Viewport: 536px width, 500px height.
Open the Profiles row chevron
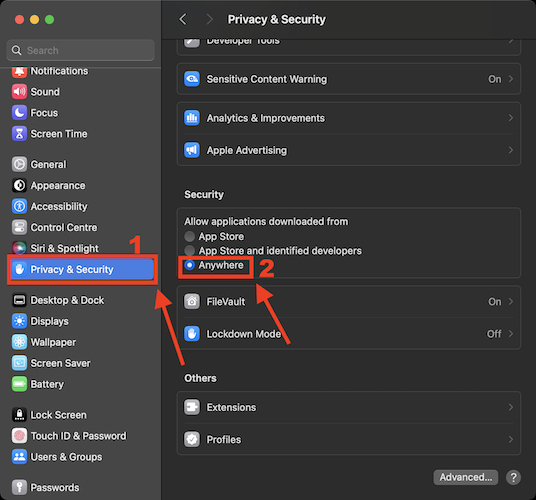point(511,439)
